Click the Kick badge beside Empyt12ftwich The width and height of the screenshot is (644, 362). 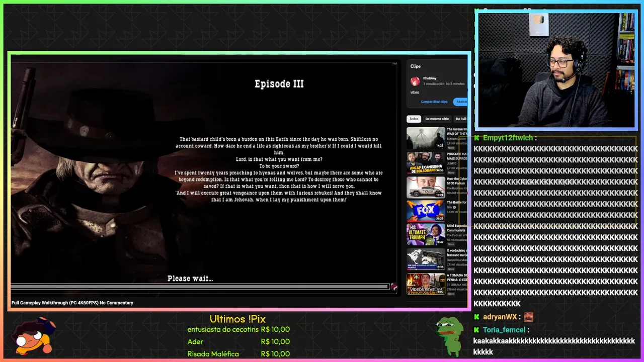[476, 138]
